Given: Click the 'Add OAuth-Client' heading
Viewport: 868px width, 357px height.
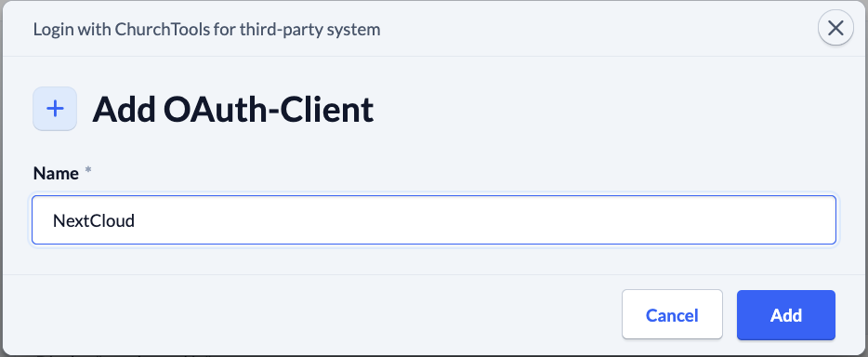Looking at the screenshot, I should coord(232,110).
